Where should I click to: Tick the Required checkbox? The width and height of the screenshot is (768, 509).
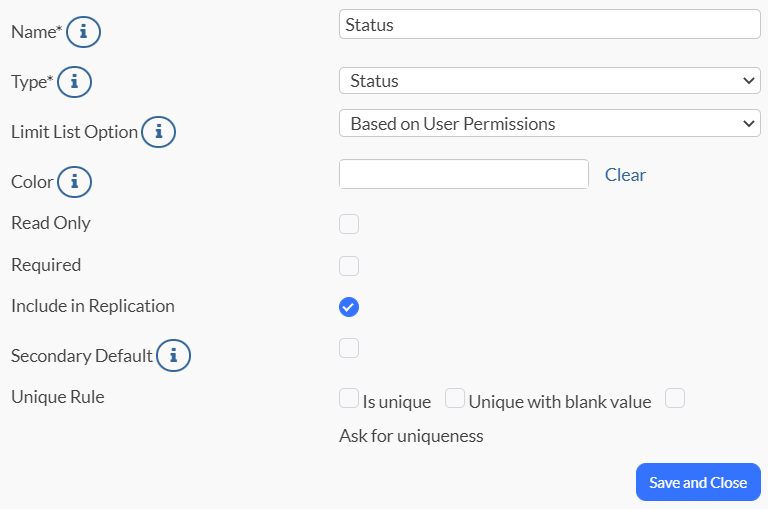(x=349, y=266)
